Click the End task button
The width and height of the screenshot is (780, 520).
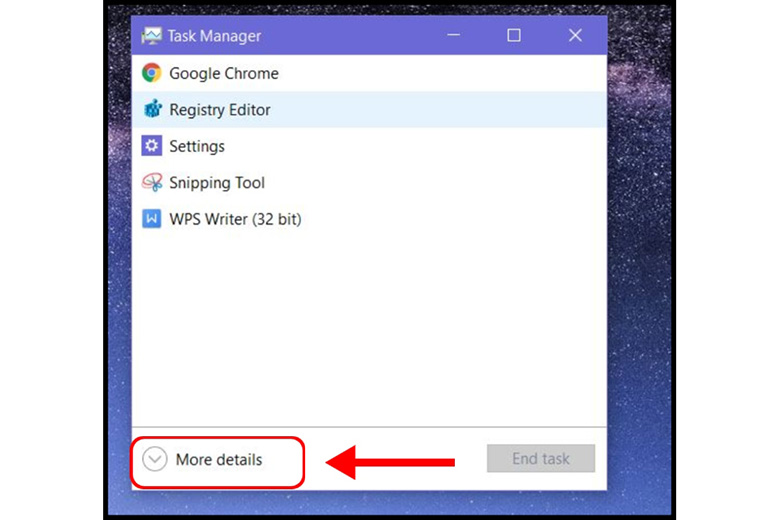(541, 458)
